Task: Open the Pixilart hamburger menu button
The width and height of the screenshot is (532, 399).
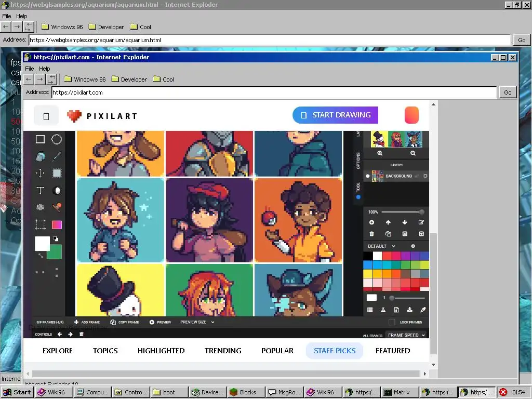Action: [46, 116]
